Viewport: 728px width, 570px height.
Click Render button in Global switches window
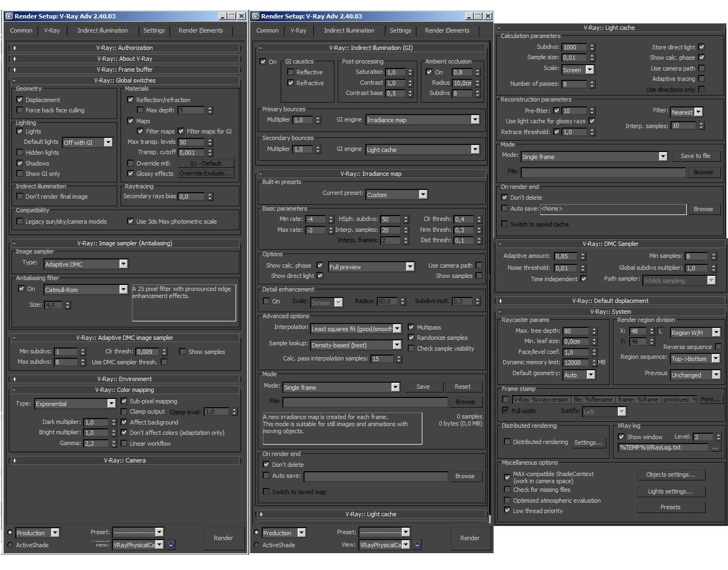tap(223, 538)
